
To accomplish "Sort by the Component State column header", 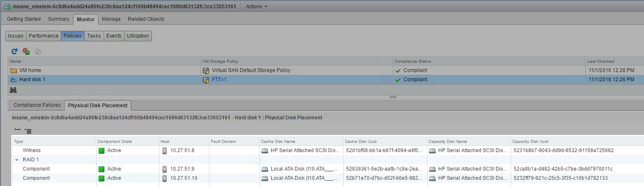I will tap(115, 141).
